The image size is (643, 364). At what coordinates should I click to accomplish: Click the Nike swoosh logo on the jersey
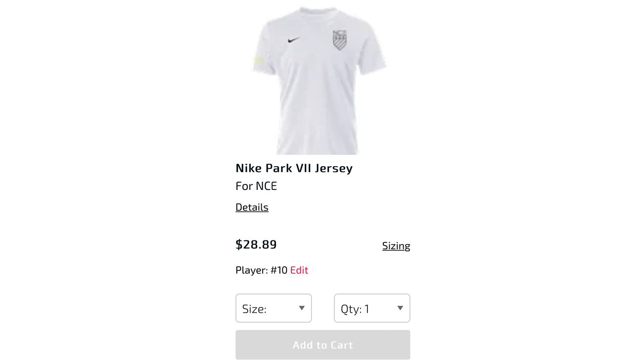pyautogui.click(x=294, y=40)
